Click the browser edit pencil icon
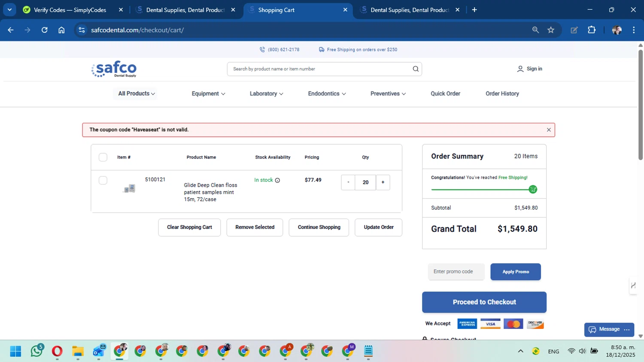The height and width of the screenshot is (362, 644). [x=574, y=30]
